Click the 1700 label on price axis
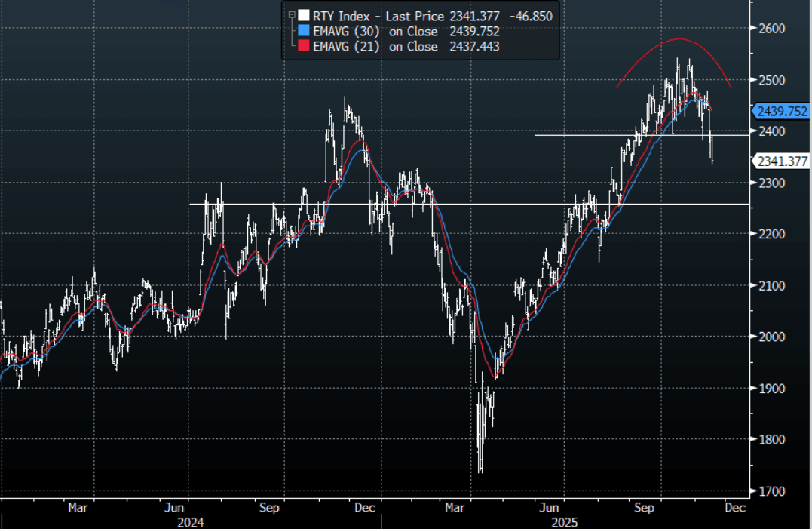 (772, 491)
